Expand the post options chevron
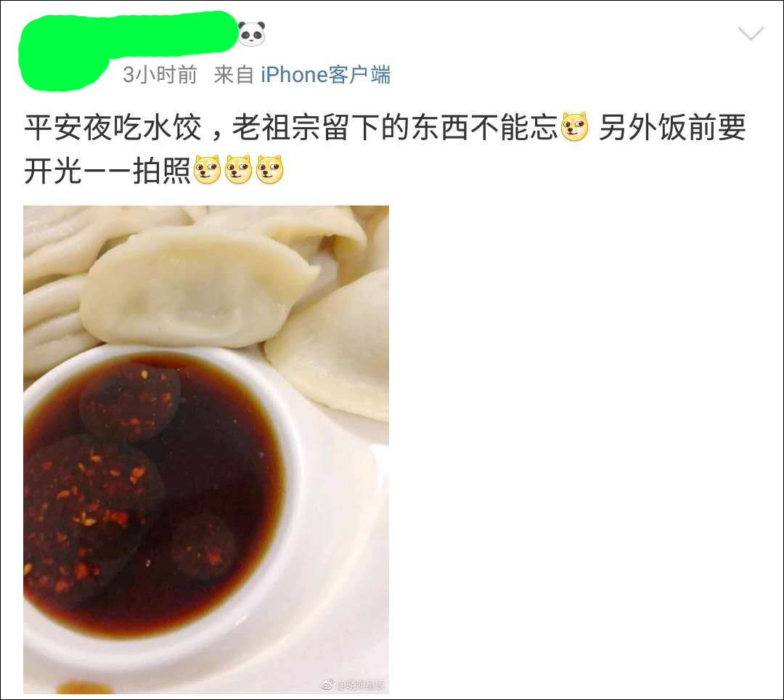The width and height of the screenshot is (784, 700). [x=751, y=33]
